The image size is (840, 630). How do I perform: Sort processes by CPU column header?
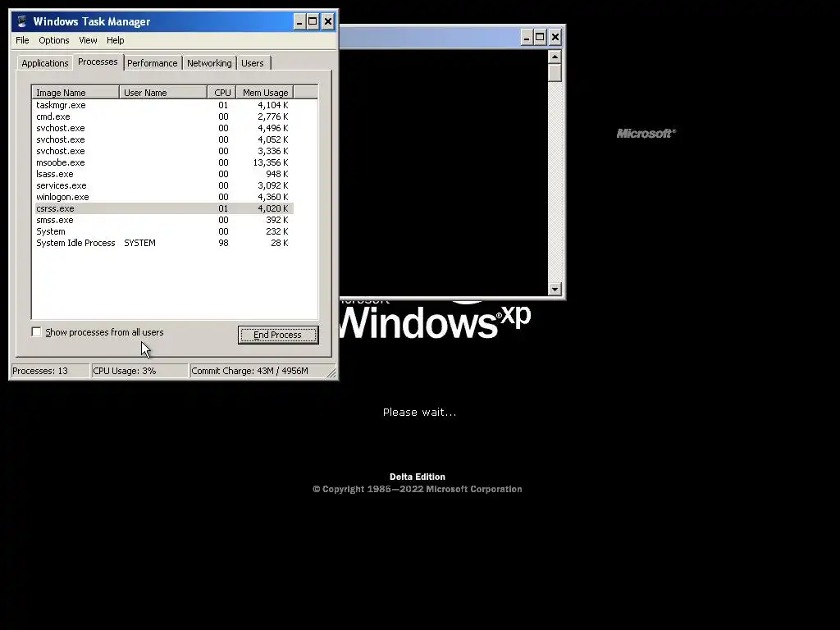(x=221, y=93)
